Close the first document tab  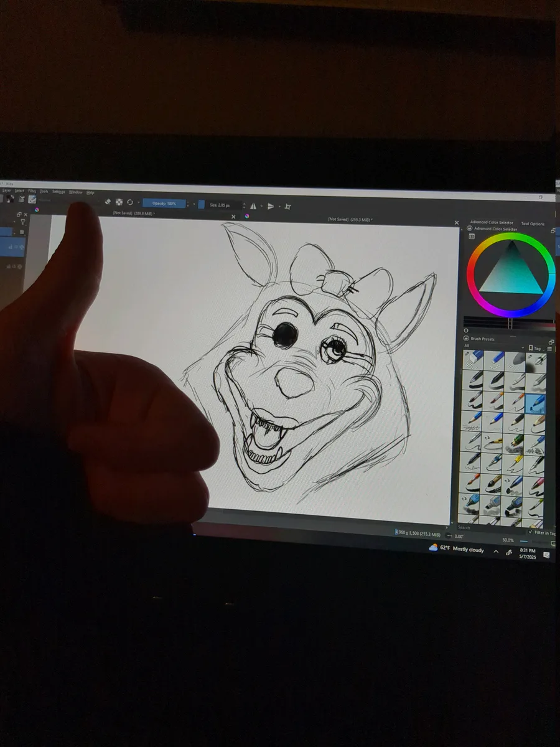234,216
